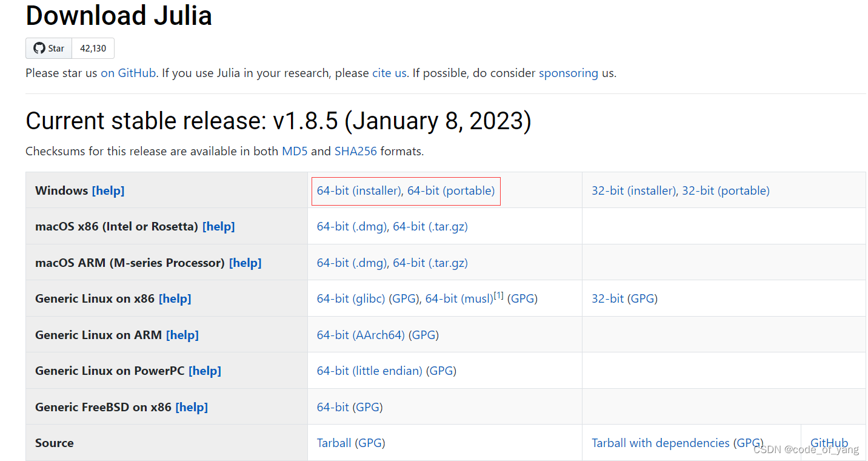The image size is (868, 461).
Task: Open Generic Linux on PowerPC [help] link
Action: point(205,371)
